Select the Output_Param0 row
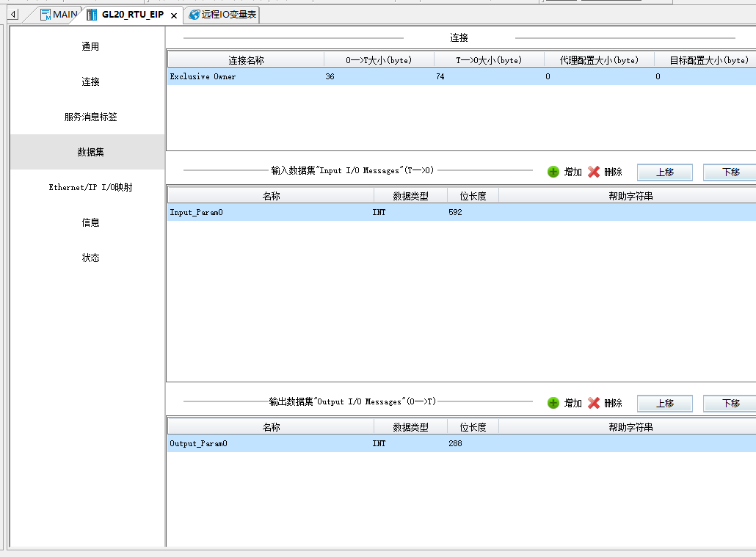The width and height of the screenshot is (756, 557). coord(198,444)
